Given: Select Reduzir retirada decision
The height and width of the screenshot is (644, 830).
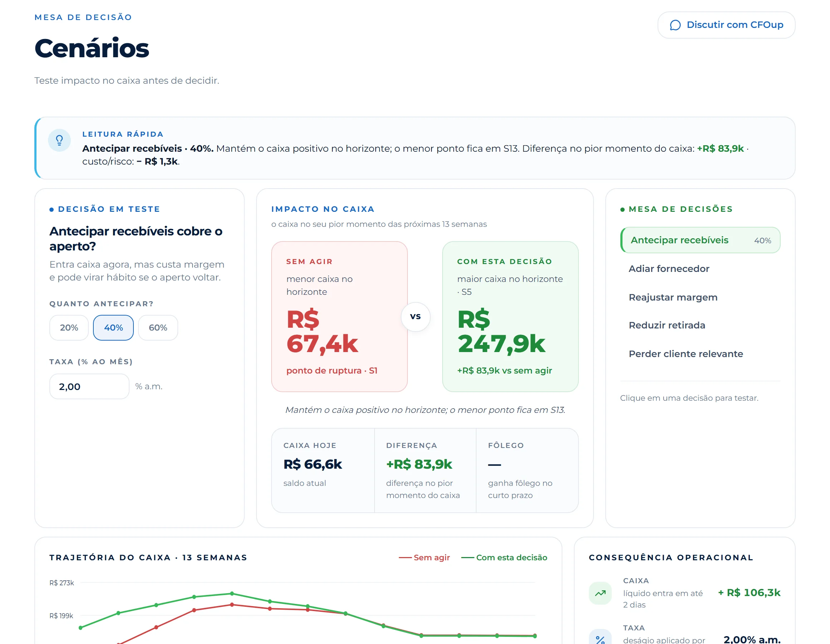Looking at the screenshot, I should pos(700,326).
